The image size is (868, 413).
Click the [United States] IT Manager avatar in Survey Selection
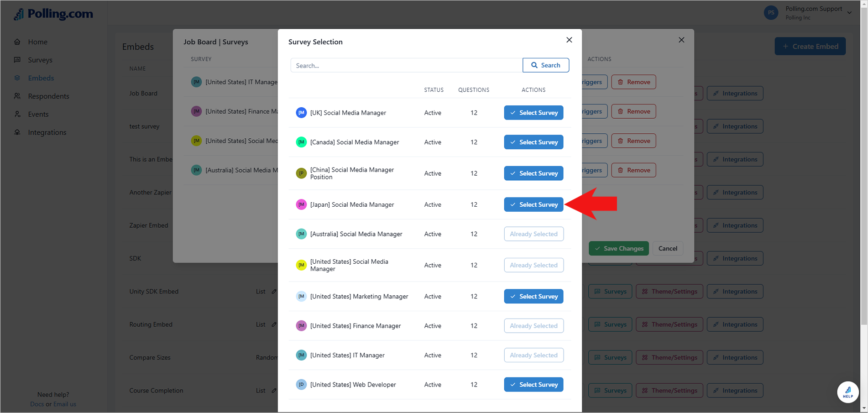click(301, 355)
